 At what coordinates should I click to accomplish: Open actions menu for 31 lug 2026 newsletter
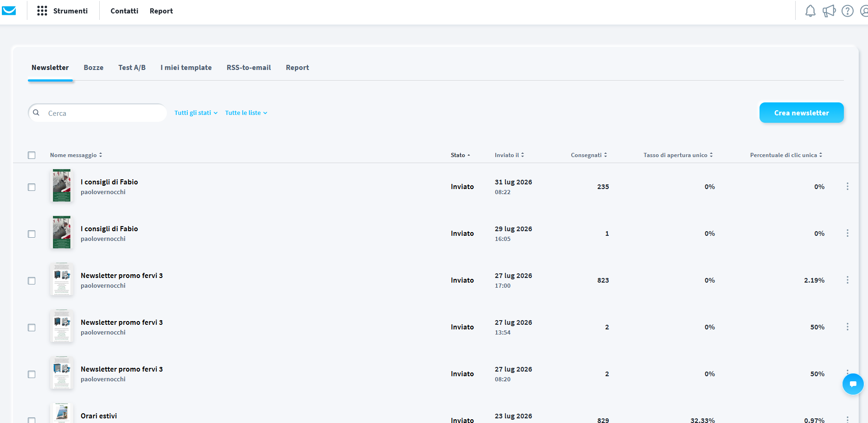(x=848, y=186)
